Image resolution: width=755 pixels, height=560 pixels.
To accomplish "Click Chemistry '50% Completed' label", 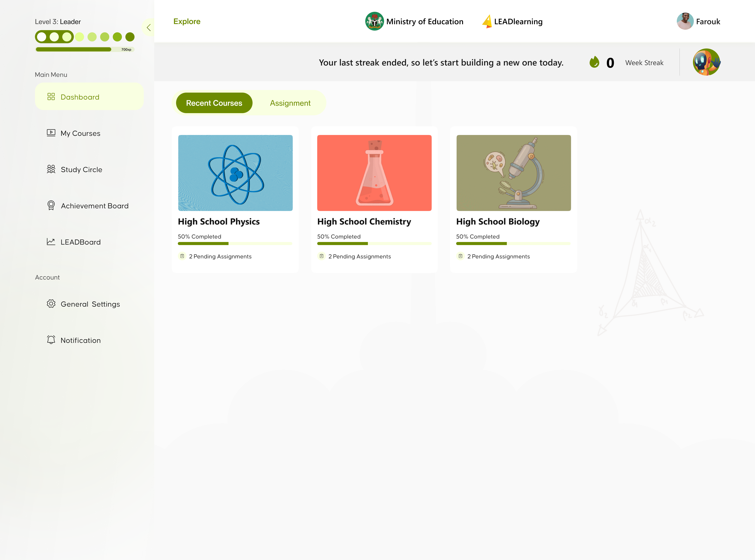I will 339,236.
